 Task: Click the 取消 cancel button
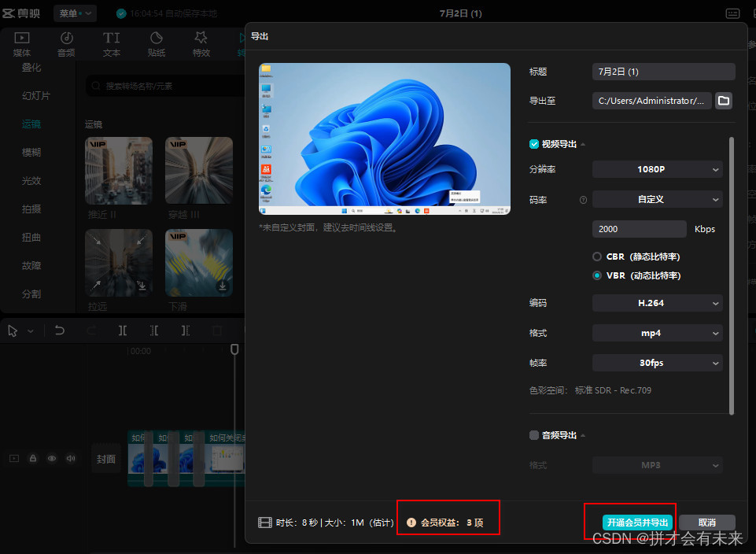pyautogui.click(x=706, y=523)
